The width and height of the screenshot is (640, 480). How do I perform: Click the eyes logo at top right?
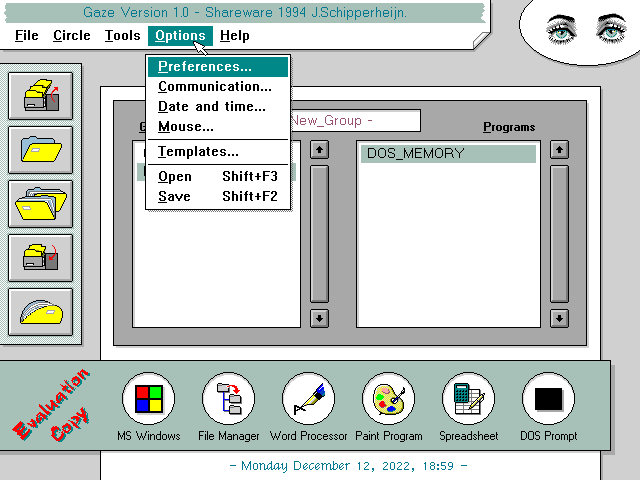pos(586,29)
